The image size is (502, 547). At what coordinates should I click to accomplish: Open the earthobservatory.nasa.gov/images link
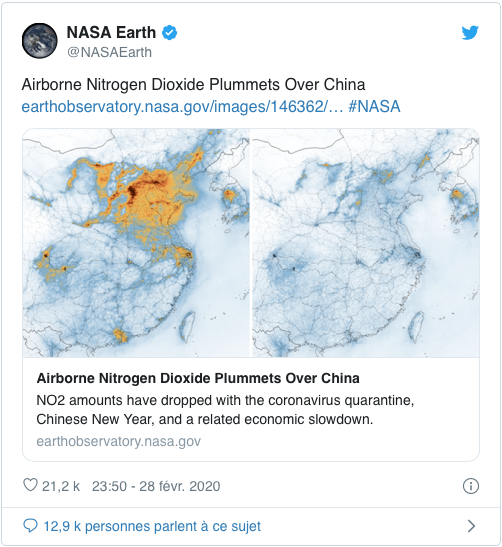tap(182, 106)
